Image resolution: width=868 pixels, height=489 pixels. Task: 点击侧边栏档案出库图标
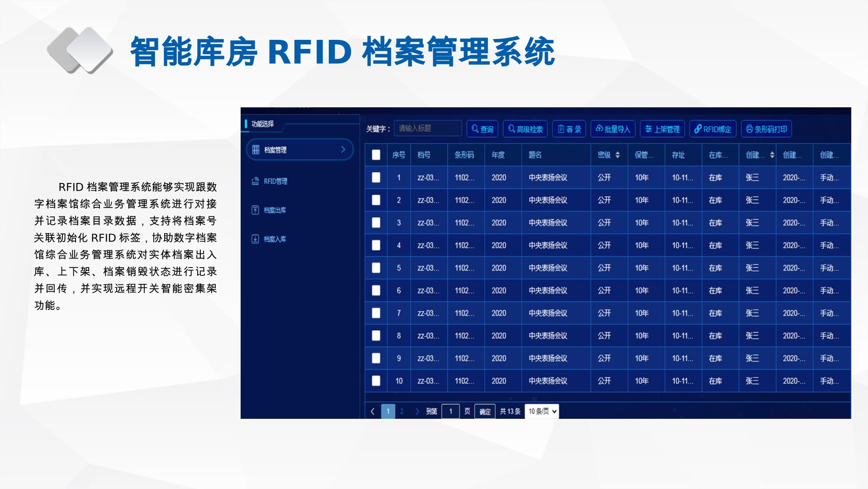256,210
